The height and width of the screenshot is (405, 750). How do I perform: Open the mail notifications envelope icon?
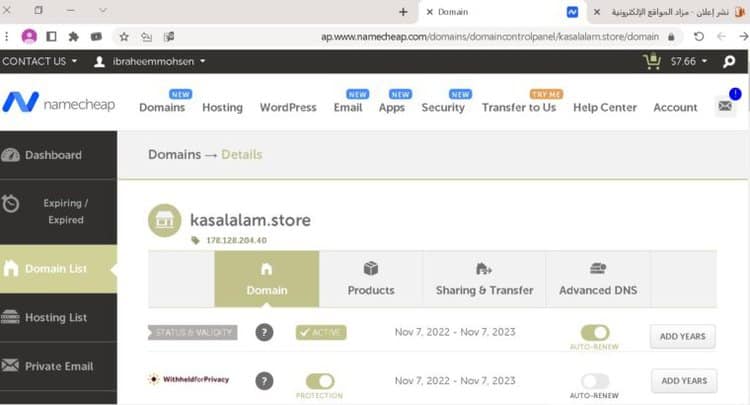(725, 106)
